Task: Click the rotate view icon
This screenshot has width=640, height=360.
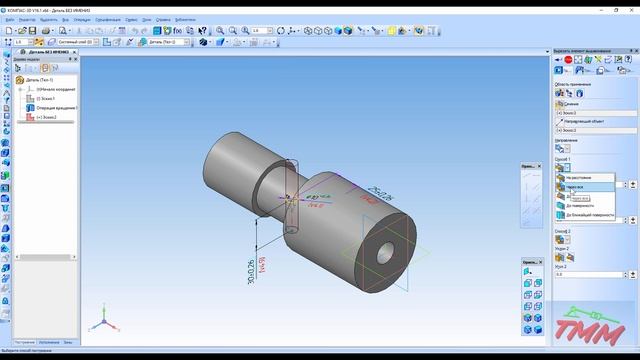Action: point(281,31)
